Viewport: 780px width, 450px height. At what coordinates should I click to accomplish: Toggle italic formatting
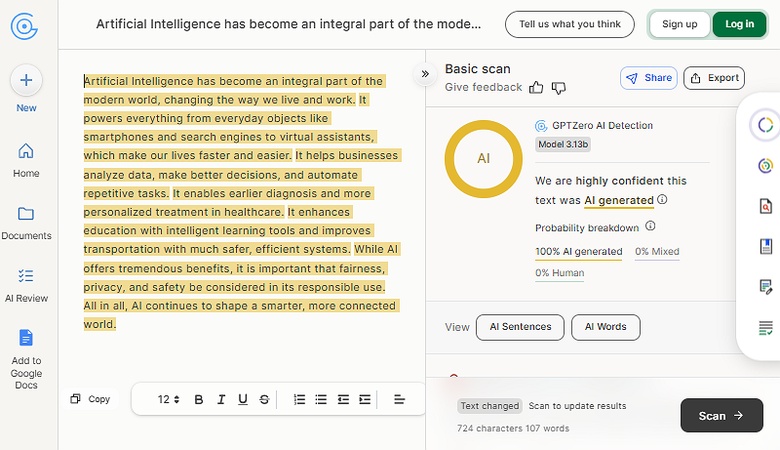[x=221, y=400]
